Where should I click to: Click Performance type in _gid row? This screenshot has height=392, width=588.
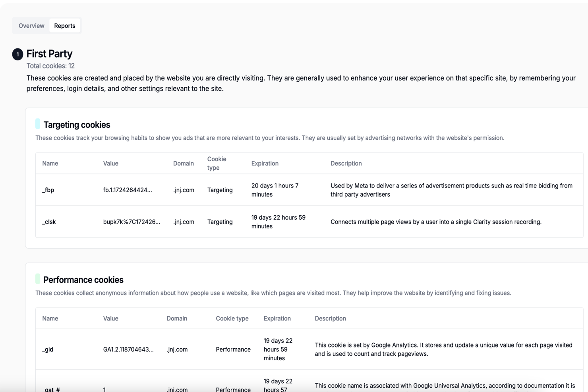pos(233,349)
